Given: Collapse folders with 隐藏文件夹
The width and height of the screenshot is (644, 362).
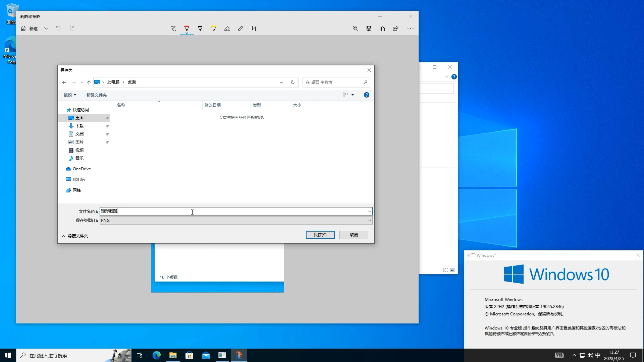Looking at the screenshot, I should tap(75, 236).
